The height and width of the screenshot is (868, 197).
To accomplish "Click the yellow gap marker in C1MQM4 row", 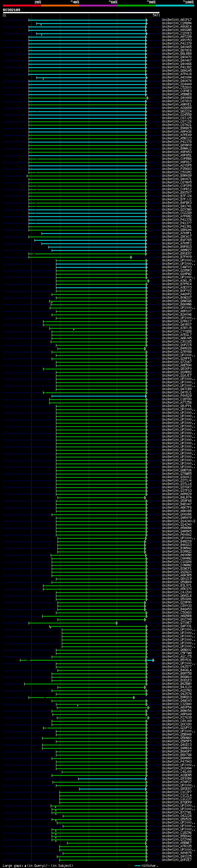I will point(41,25).
